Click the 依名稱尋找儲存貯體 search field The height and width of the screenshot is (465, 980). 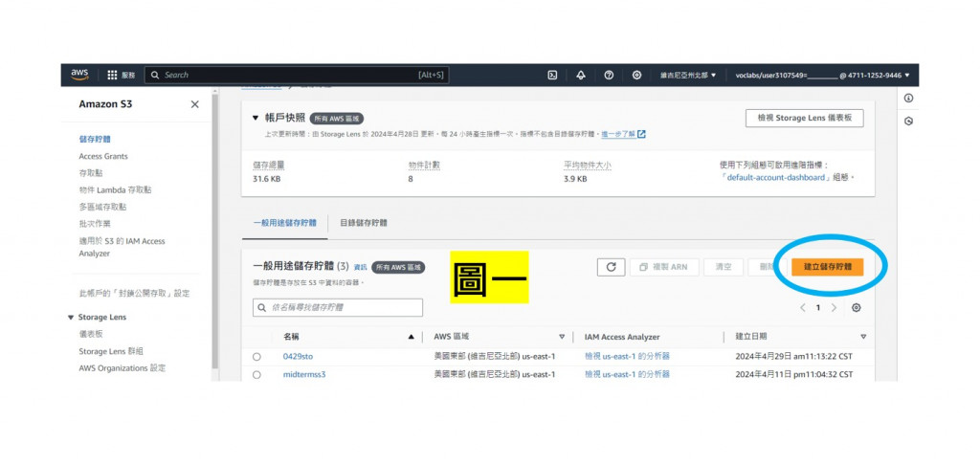pos(338,307)
